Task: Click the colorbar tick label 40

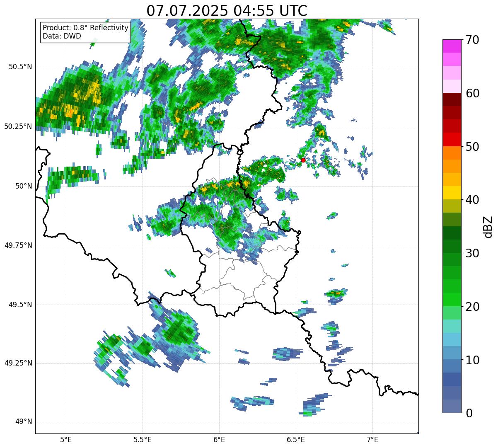Action: point(472,200)
